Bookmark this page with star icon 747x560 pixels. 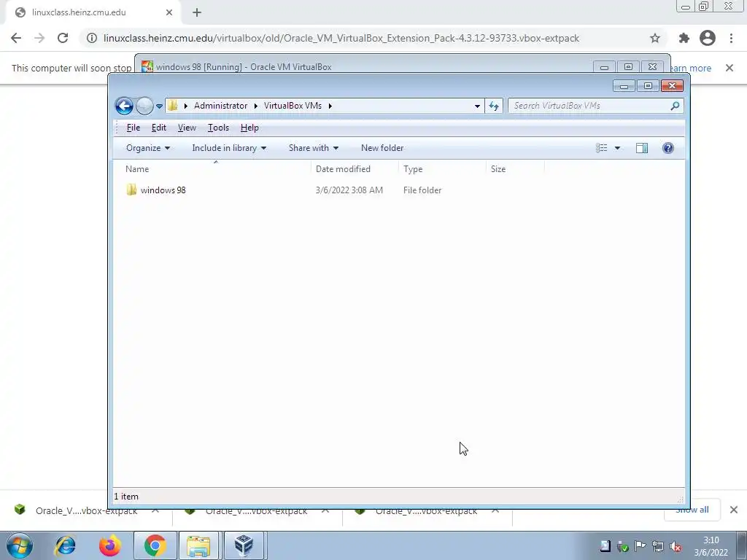pos(655,38)
